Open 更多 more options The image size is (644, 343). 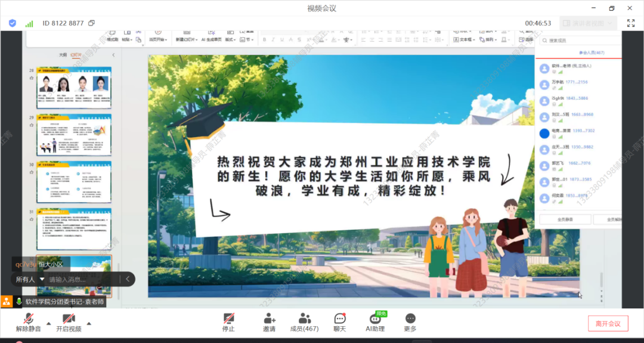pyautogui.click(x=410, y=322)
